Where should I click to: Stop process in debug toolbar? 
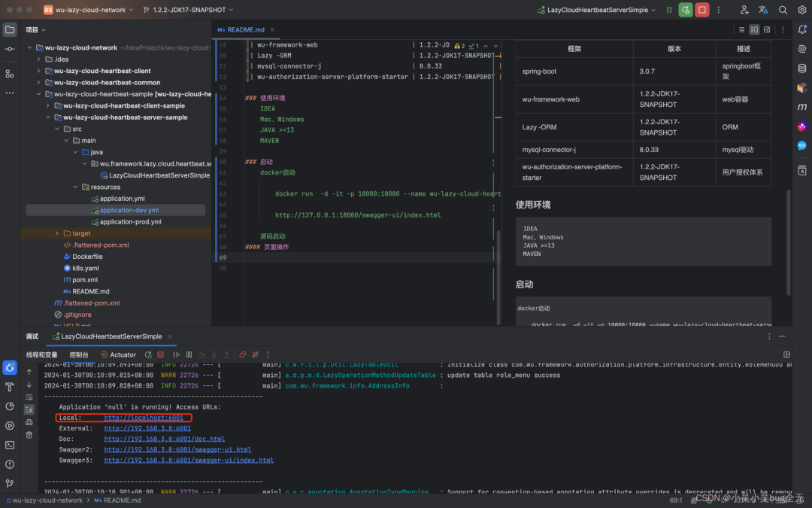click(x=161, y=354)
